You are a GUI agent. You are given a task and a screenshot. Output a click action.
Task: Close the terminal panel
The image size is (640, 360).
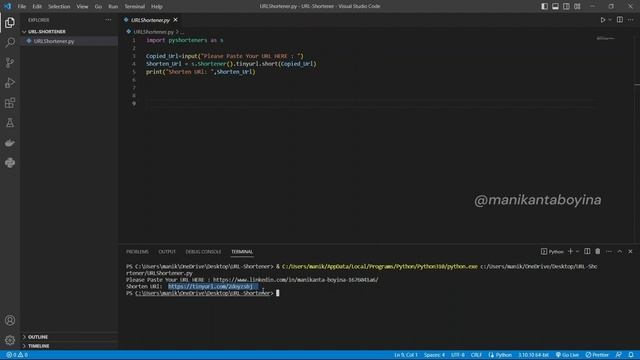[x=630, y=251]
